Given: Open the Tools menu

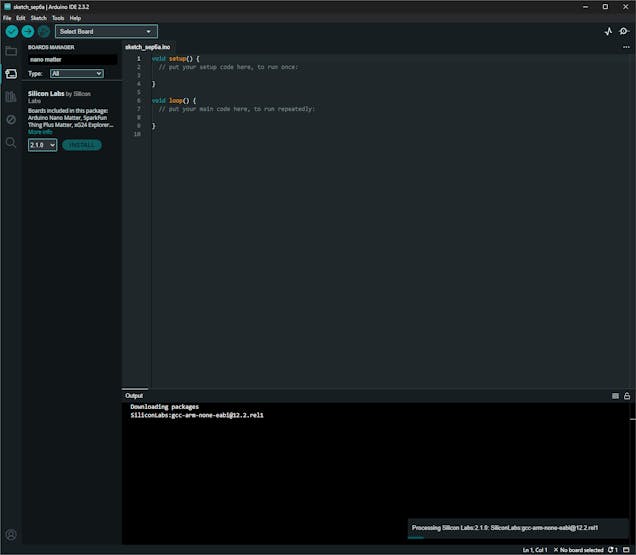Looking at the screenshot, I should tap(58, 18).
